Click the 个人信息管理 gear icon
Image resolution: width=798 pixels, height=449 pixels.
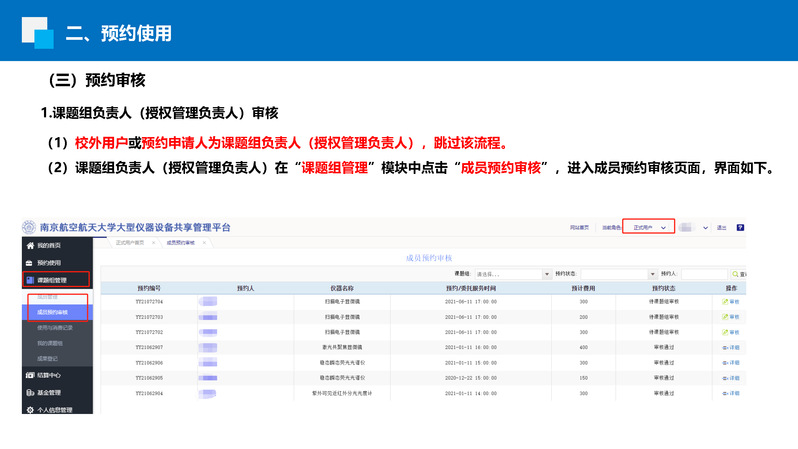click(x=30, y=409)
